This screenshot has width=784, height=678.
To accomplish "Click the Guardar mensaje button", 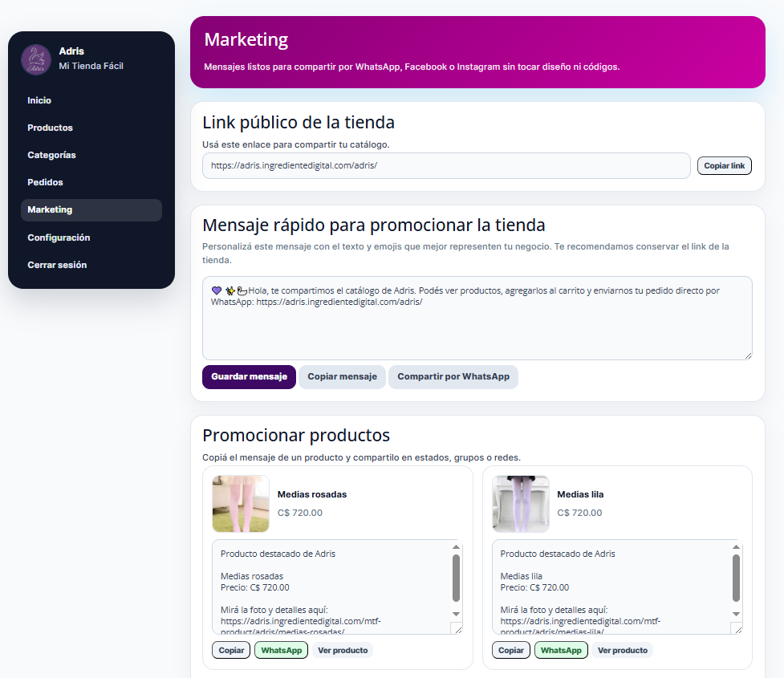I will coord(249,377).
